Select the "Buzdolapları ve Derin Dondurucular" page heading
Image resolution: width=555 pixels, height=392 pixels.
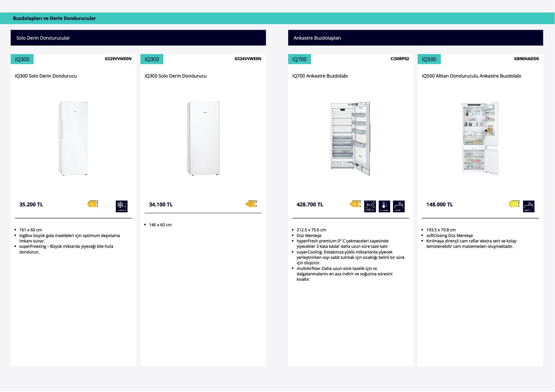click(x=54, y=18)
